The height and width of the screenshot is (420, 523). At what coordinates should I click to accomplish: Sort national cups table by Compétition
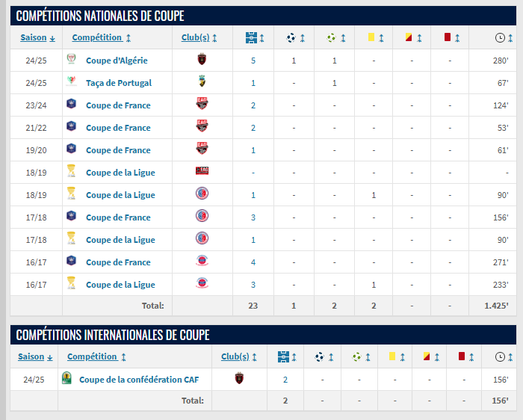[x=96, y=37]
